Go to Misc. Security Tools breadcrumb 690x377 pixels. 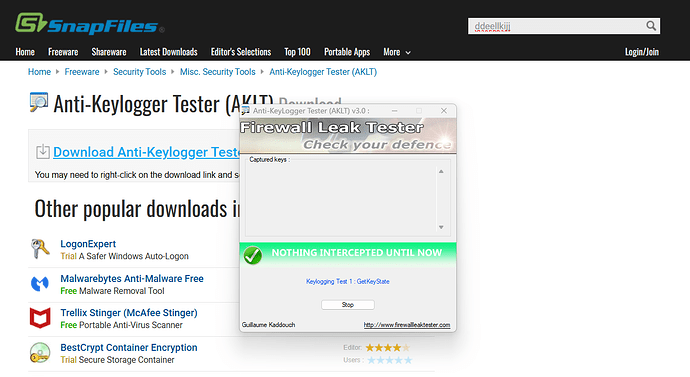click(x=217, y=72)
